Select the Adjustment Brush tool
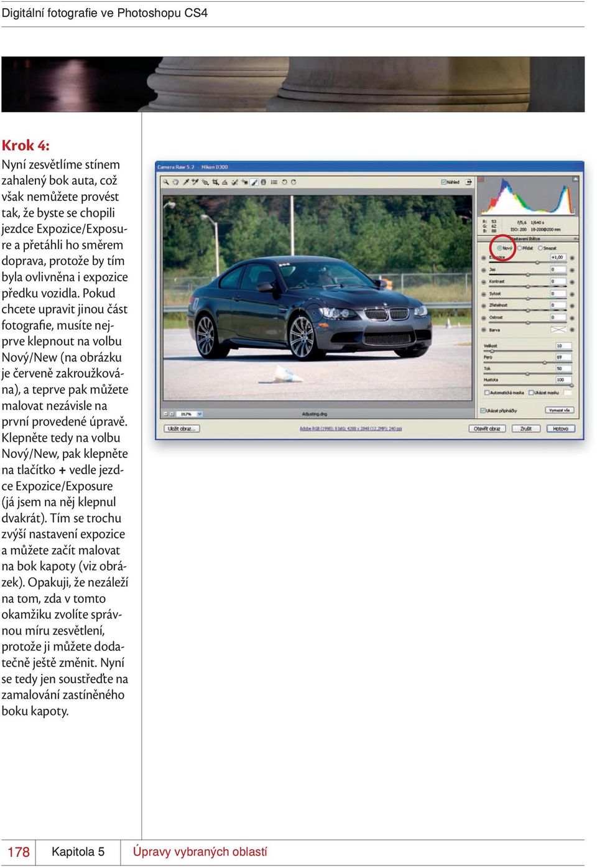 (x=254, y=182)
